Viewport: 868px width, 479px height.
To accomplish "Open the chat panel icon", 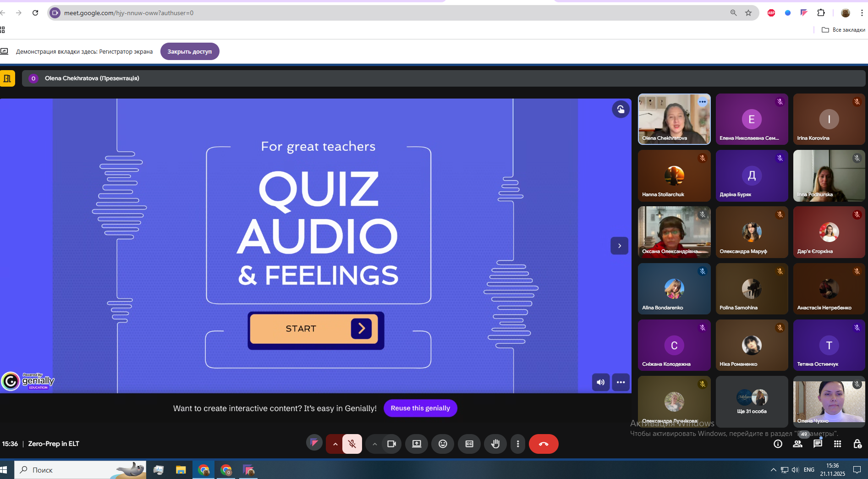I will (818, 444).
